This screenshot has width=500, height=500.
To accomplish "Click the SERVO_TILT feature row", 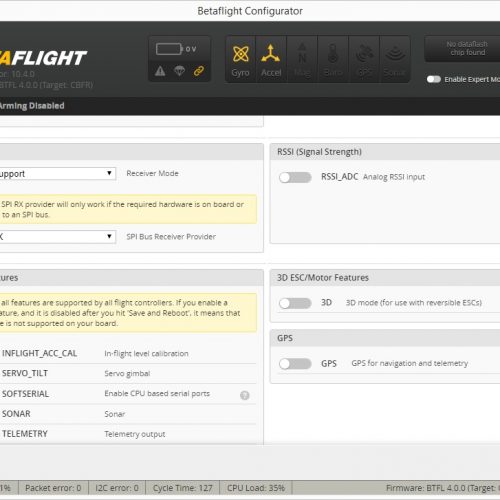I will [128, 373].
